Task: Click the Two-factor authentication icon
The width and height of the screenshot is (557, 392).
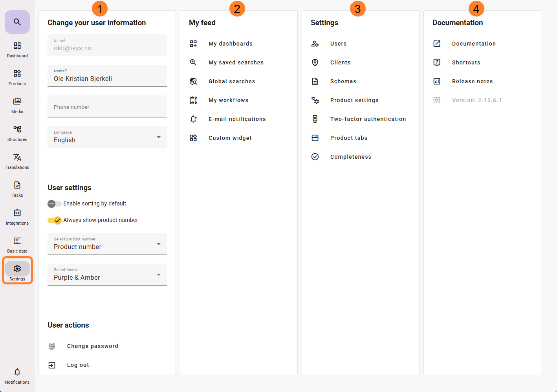Action: 315,119
